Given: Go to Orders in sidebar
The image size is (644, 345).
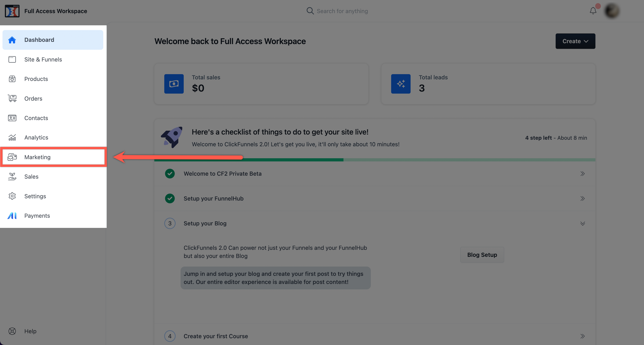Looking at the screenshot, I should (53, 98).
